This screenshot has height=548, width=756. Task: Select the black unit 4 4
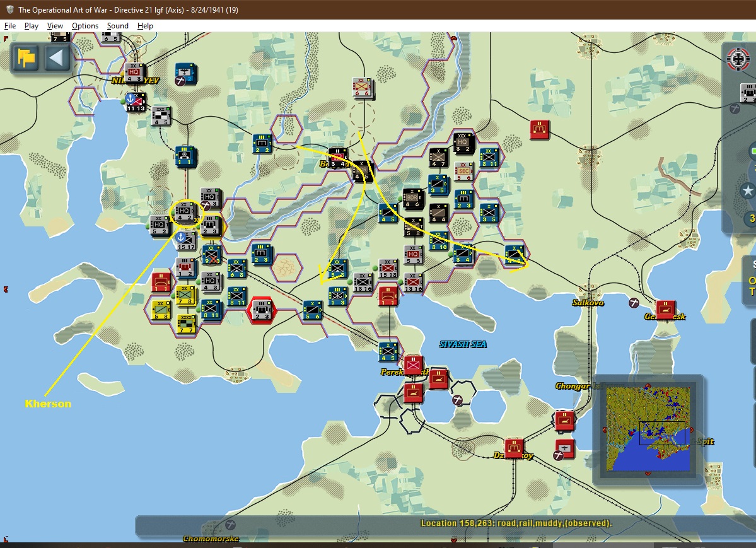pos(438,213)
